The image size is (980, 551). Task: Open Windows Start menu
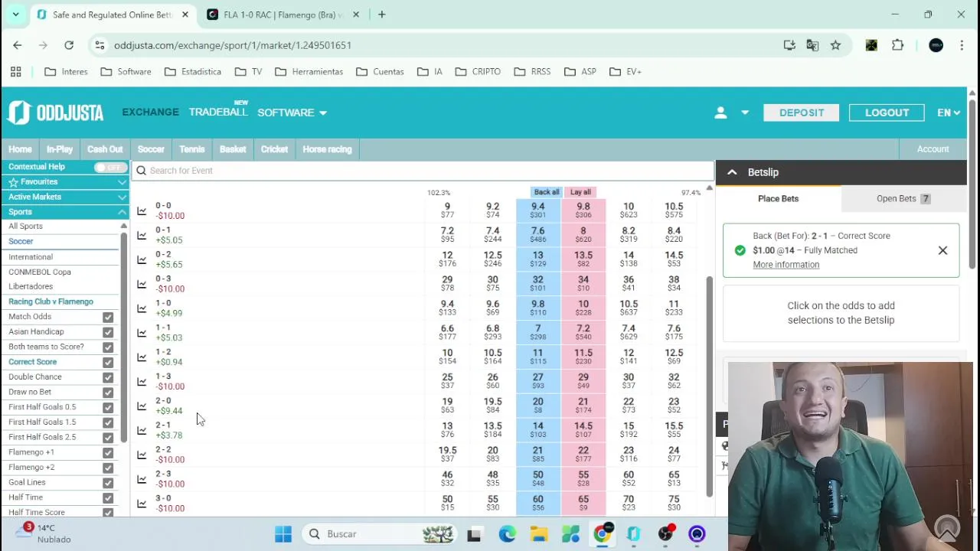tap(283, 534)
